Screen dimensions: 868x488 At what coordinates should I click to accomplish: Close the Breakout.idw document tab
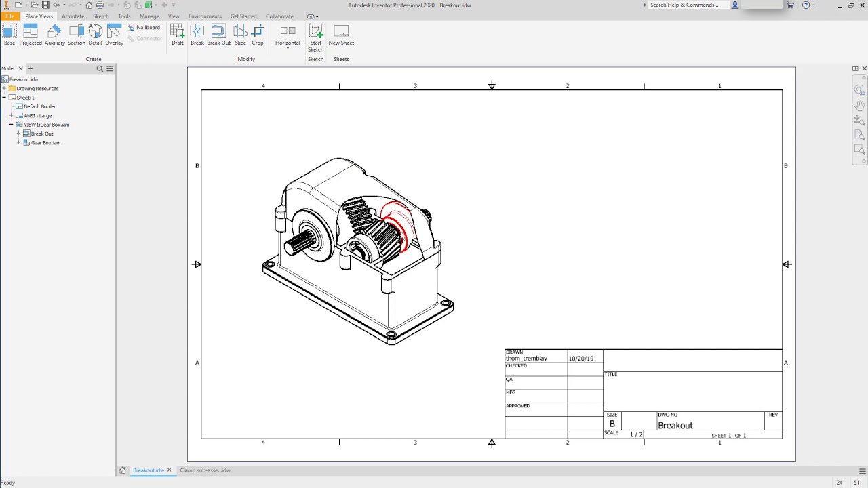(x=169, y=470)
